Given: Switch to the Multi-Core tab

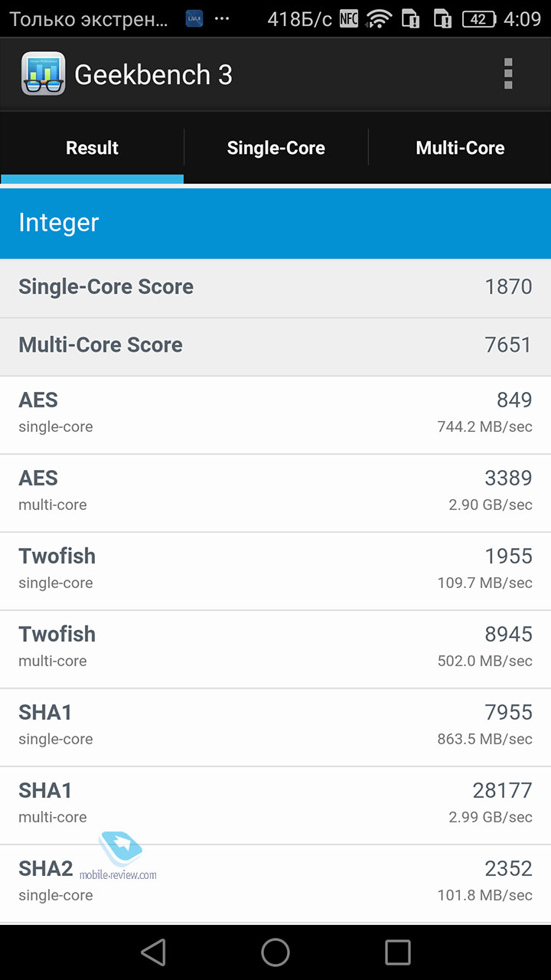Looking at the screenshot, I should (460, 148).
